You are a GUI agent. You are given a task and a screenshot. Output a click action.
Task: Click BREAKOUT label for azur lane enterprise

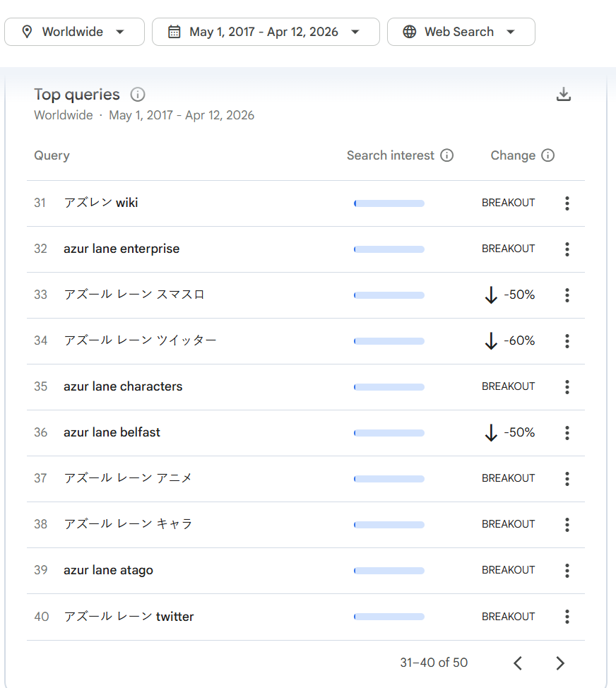pos(509,249)
